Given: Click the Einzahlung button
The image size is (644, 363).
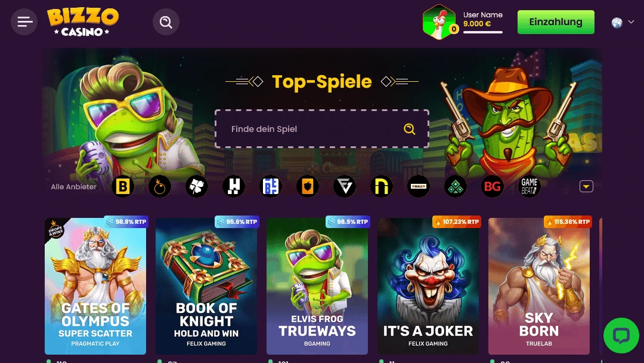Looking at the screenshot, I should (556, 21).
